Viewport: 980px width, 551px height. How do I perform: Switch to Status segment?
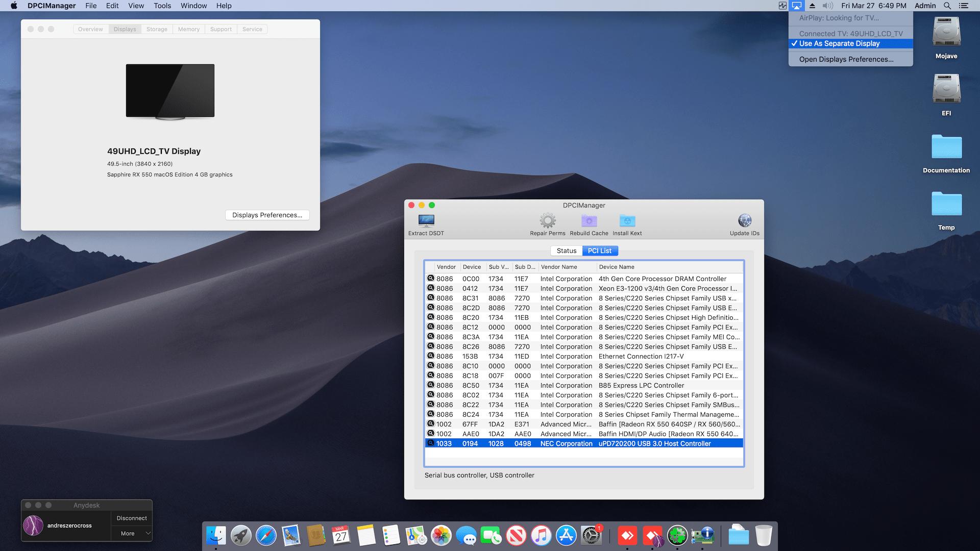[x=566, y=251]
